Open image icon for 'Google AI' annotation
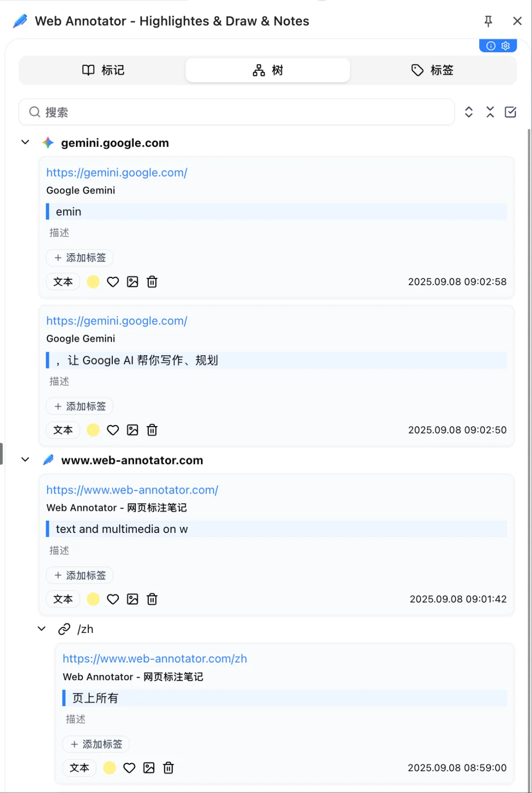This screenshot has width=532, height=793. 133,430
